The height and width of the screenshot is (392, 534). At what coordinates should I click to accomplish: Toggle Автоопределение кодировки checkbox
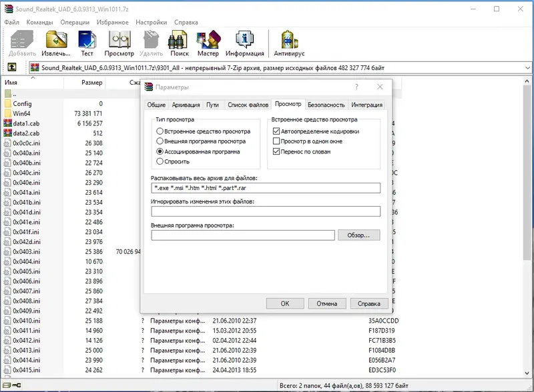click(276, 131)
